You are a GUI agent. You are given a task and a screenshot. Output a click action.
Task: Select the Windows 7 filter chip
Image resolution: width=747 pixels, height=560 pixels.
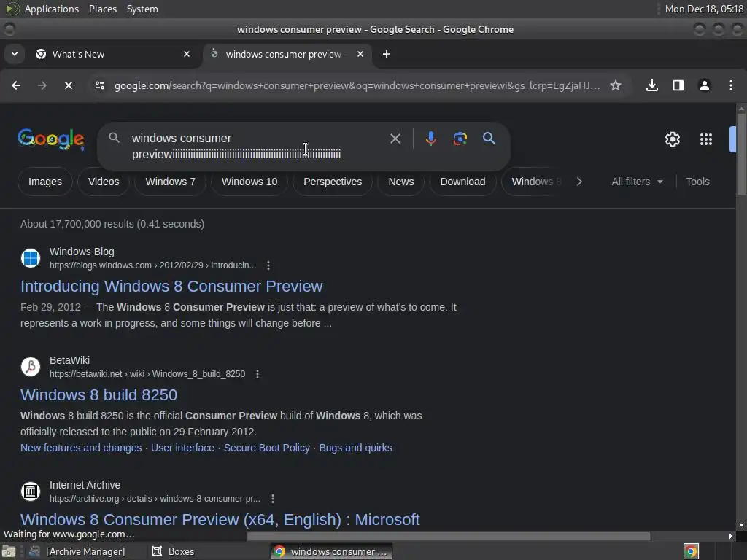tap(170, 182)
